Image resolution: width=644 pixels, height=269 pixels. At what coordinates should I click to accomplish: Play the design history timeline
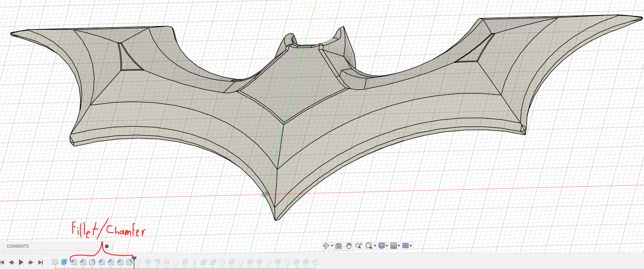[x=21, y=262]
